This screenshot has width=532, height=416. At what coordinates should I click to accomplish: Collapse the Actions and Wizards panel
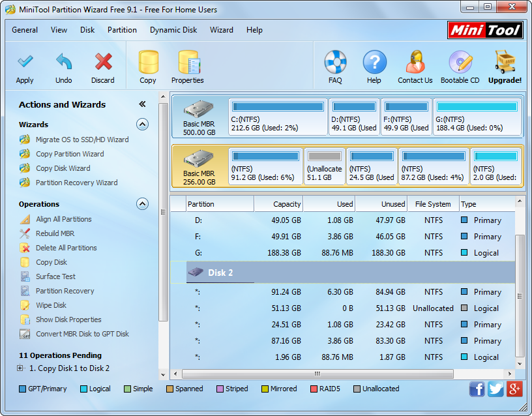point(142,104)
